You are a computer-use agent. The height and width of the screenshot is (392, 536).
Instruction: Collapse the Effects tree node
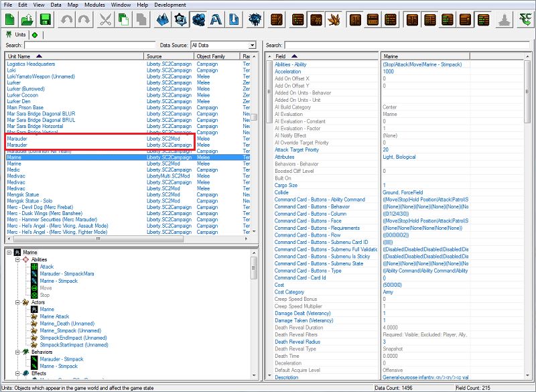[x=17, y=373]
